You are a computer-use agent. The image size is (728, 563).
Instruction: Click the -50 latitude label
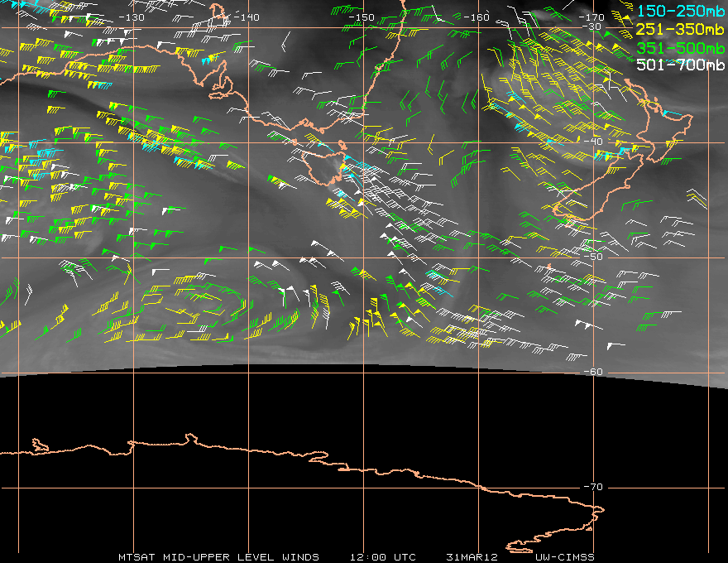[x=593, y=257]
